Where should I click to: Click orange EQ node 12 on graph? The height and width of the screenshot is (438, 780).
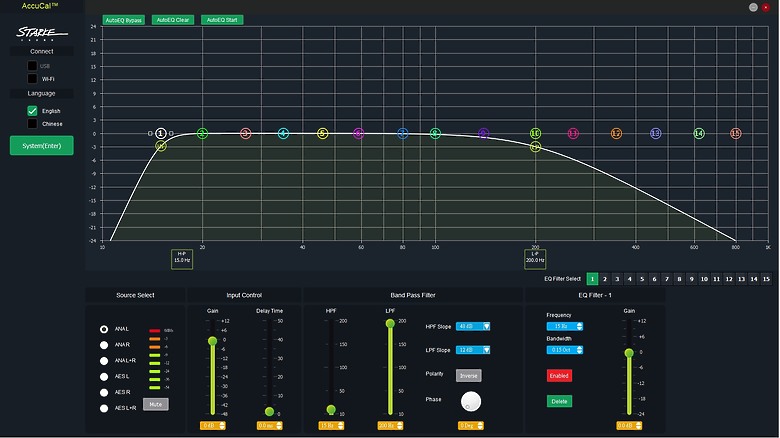(616, 133)
